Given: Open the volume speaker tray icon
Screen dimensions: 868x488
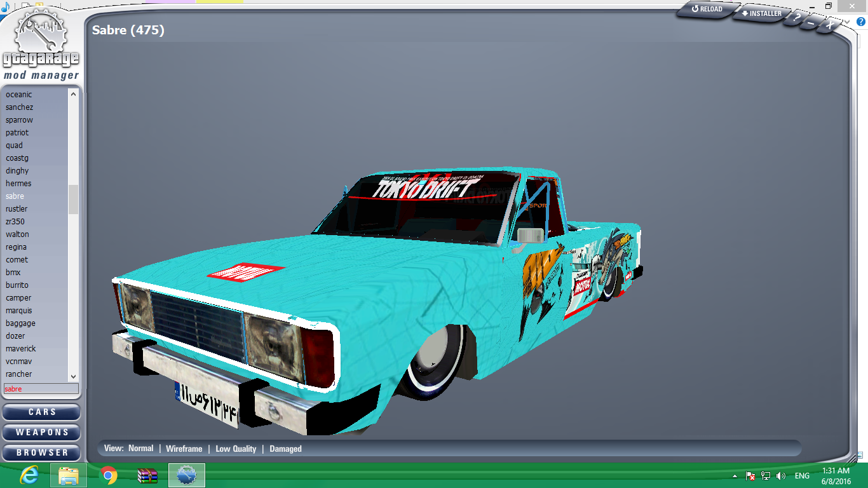Looking at the screenshot, I should coord(781,476).
